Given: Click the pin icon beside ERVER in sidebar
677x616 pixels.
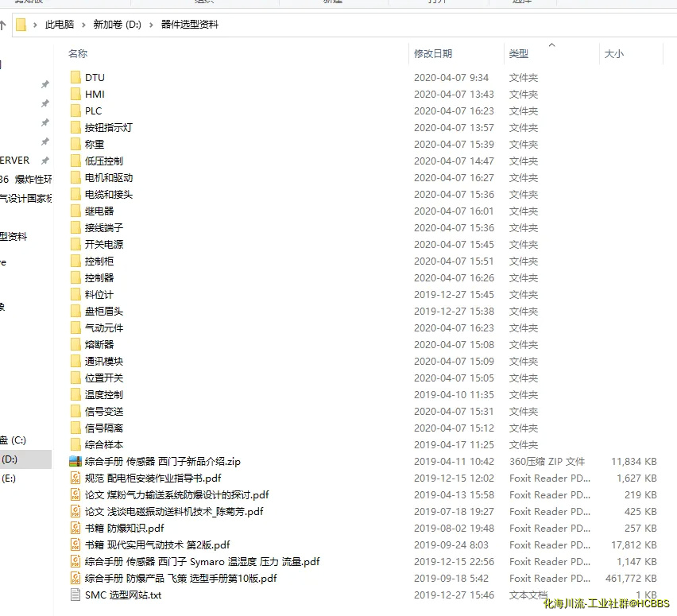Looking at the screenshot, I should 45,161.
